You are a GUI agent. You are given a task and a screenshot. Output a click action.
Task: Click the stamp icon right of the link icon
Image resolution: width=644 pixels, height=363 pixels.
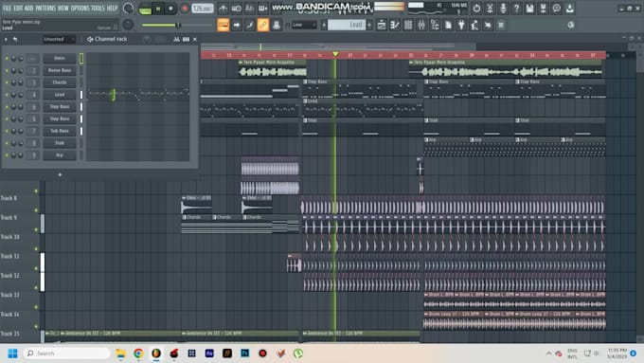pos(277,25)
